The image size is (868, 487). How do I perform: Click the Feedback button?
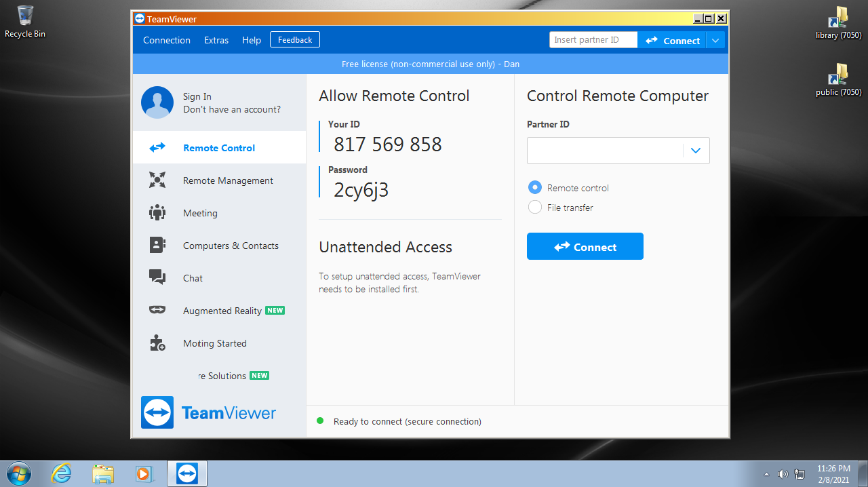[x=295, y=40]
